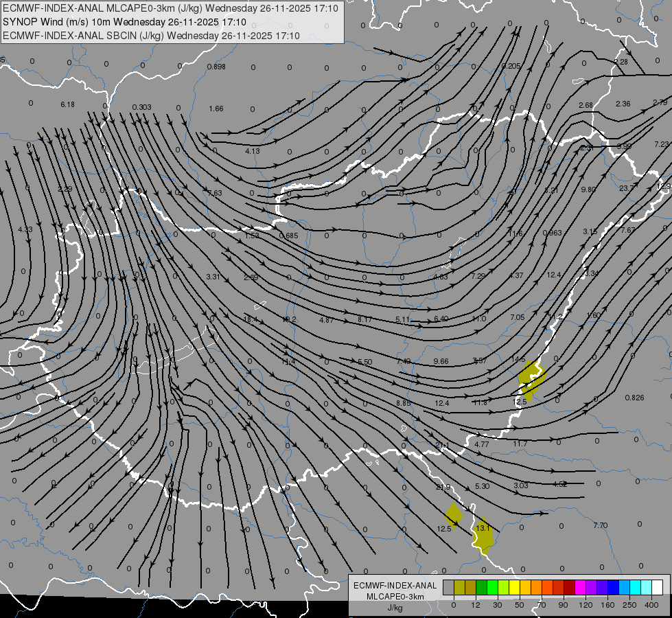The height and width of the screenshot is (618, 672).
Task: Pick the white swatch ending the legend
Action: (658, 587)
